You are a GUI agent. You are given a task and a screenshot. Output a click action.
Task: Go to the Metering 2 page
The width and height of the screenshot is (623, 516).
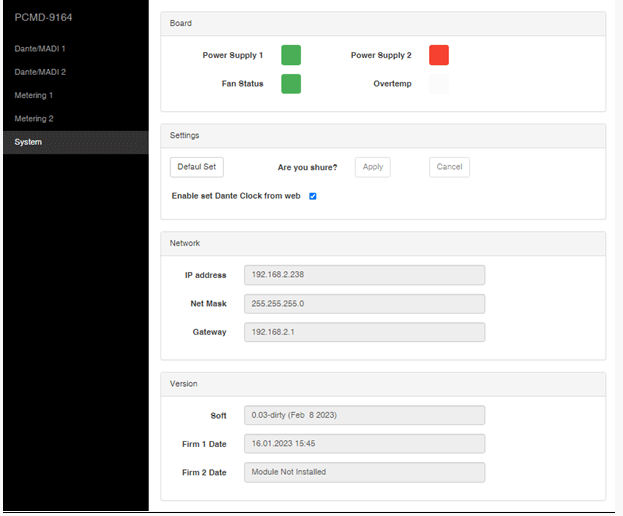pos(34,119)
